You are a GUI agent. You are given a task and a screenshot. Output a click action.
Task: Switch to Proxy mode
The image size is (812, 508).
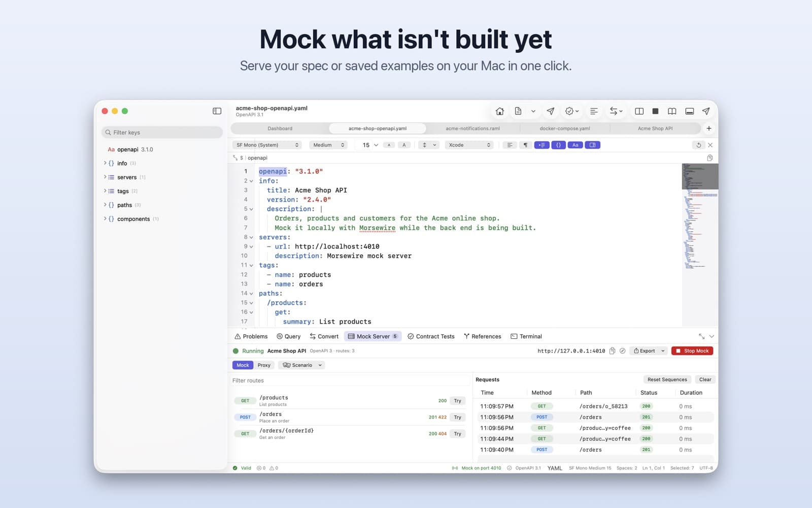(x=264, y=365)
